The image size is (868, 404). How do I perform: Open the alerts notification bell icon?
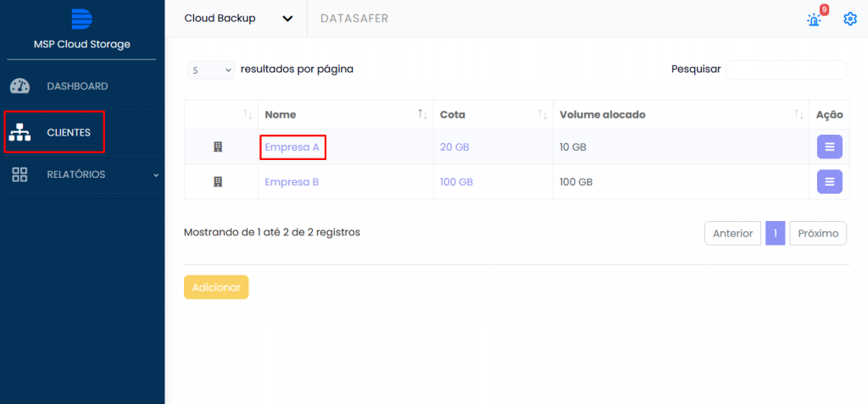click(x=815, y=19)
